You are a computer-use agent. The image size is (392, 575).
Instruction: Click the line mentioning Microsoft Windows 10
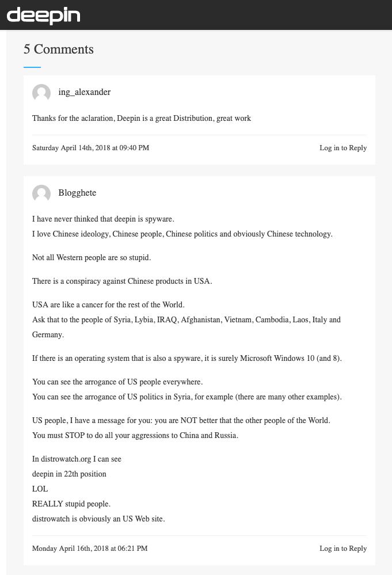tap(187, 359)
